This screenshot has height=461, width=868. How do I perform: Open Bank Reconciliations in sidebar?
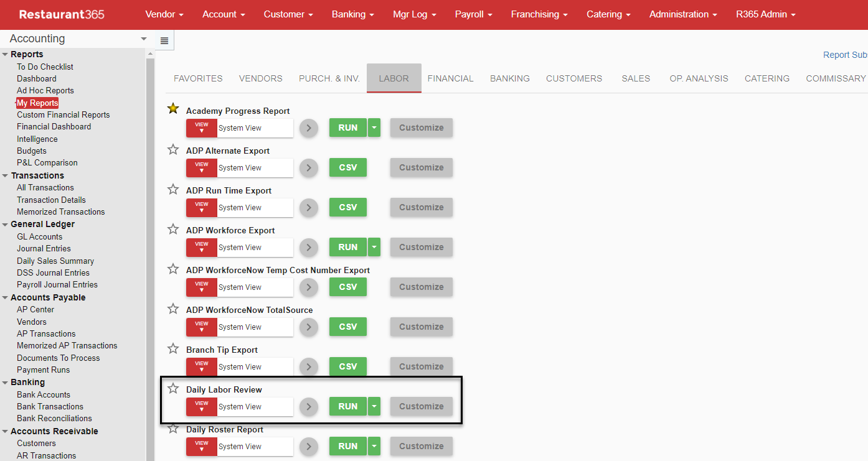(54, 418)
